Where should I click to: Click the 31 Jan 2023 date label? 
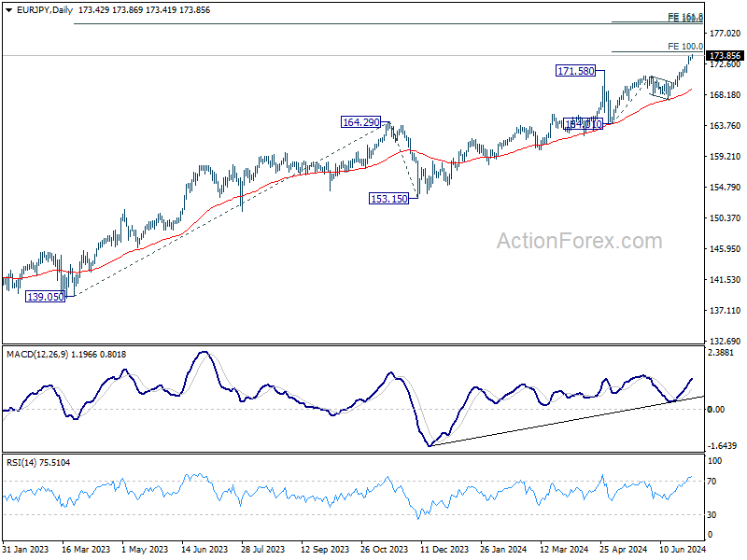(x=25, y=549)
